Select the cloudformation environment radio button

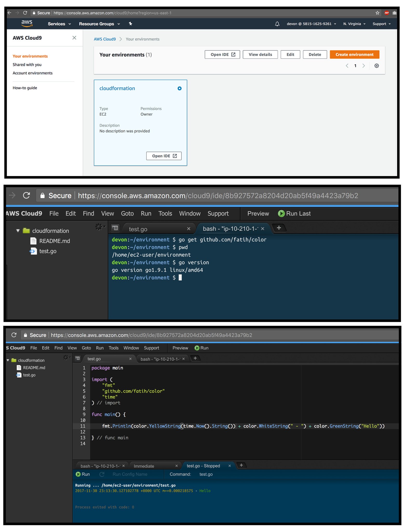pos(179,88)
